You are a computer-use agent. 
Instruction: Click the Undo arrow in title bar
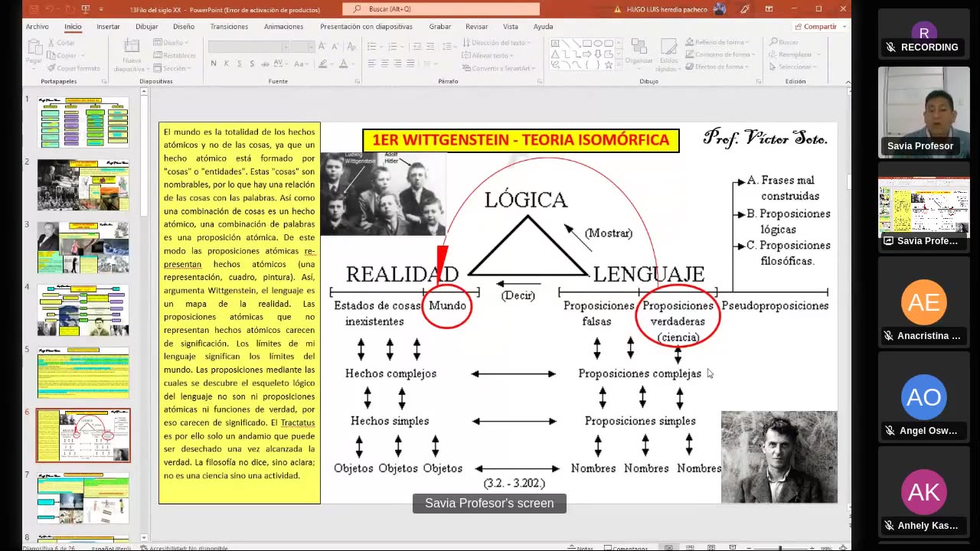pyautogui.click(x=49, y=9)
